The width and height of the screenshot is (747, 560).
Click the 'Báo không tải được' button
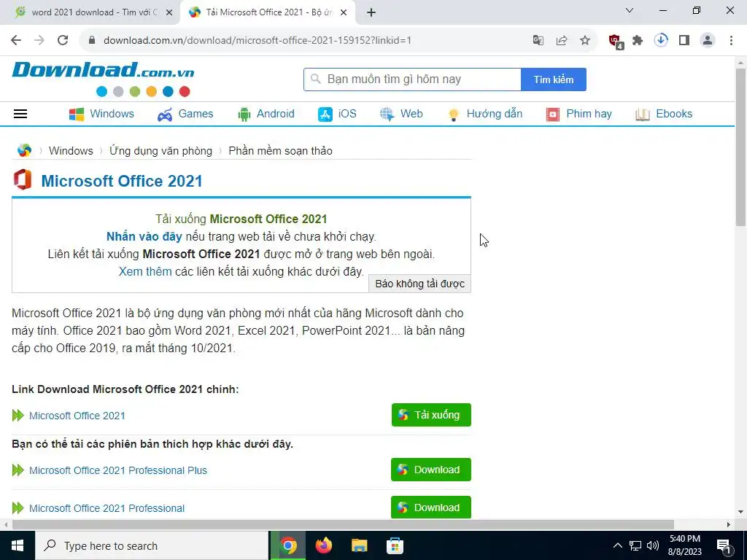click(x=419, y=284)
